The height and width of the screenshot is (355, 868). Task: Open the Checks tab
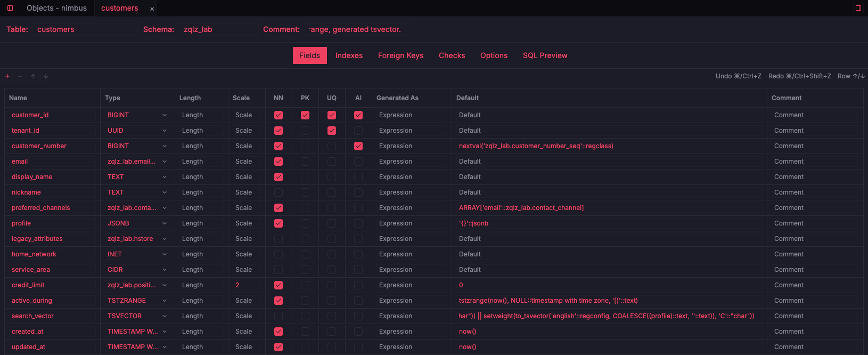click(452, 55)
